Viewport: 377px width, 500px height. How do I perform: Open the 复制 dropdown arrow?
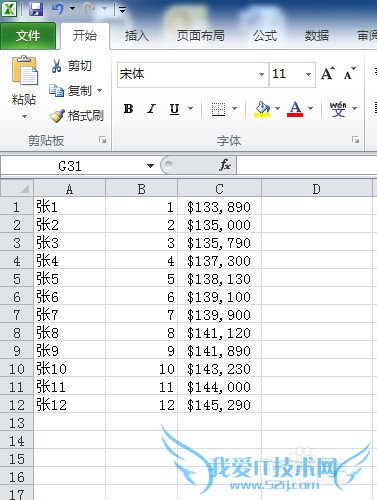(x=99, y=90)
